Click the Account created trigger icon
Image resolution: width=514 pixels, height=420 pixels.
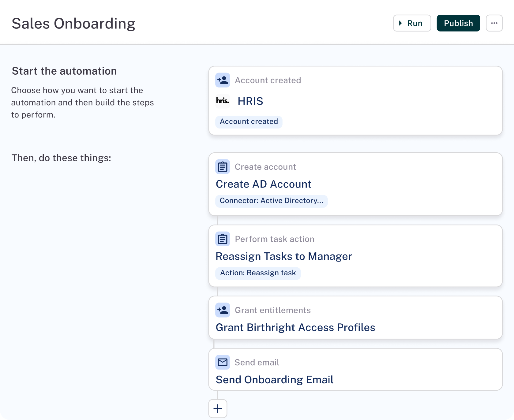[x=223, y=80]
